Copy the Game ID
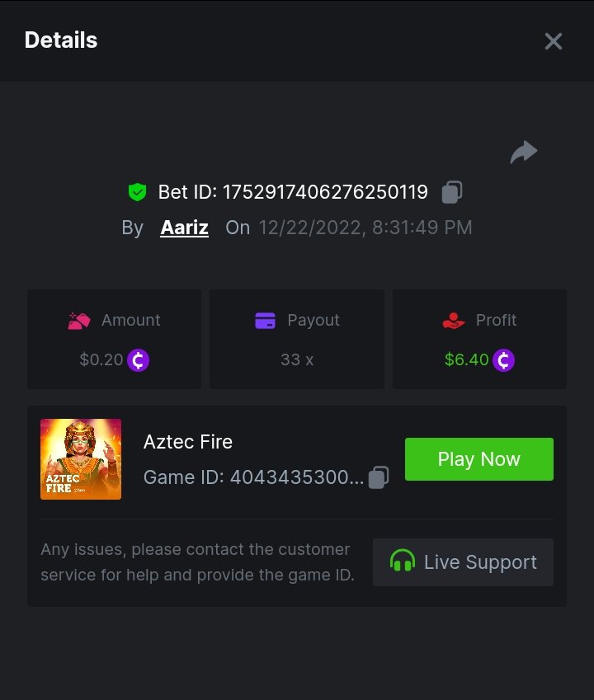Image resolution: width=594 pixels, height=700 pixels. 379,477
